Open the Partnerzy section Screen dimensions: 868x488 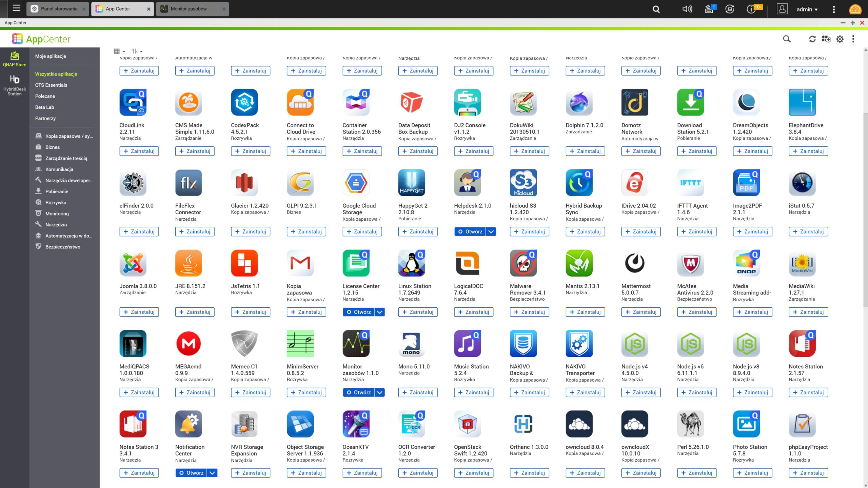[45, 118]
